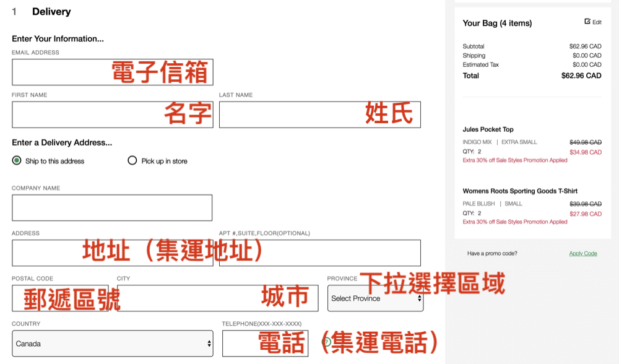Select the Pick up in store option
The height and width of the screenshot is (364, 619).
pos(132,160)
